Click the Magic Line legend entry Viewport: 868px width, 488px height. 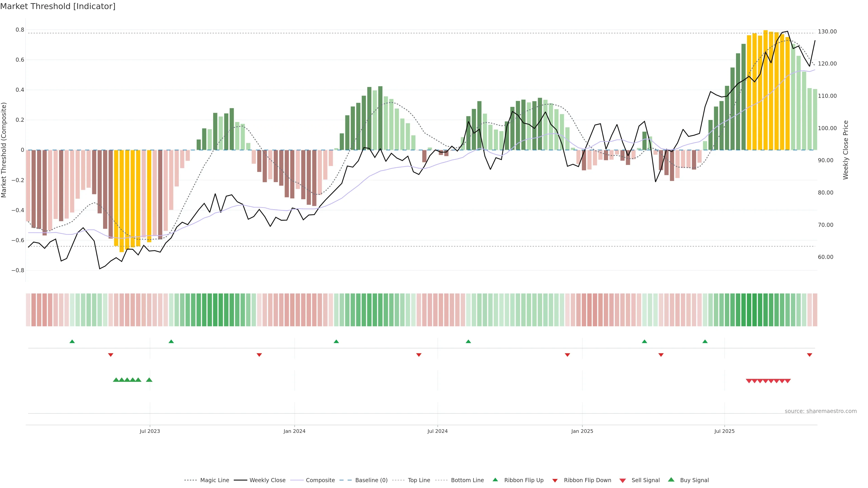(214, 480)
